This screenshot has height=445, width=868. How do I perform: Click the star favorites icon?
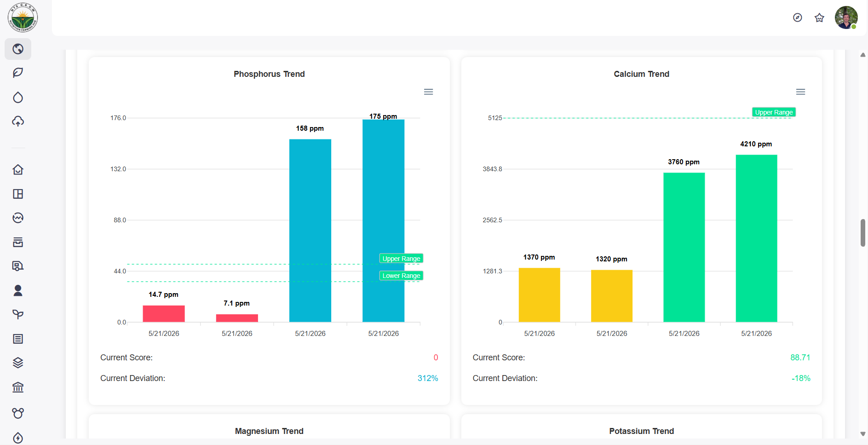pyautogui.click(x=819, y=17)
